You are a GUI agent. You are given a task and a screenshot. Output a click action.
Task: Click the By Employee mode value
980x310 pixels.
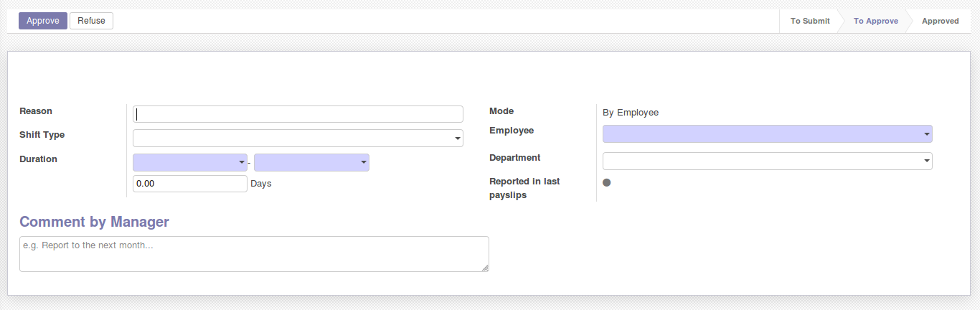click(x=631, y=113)
